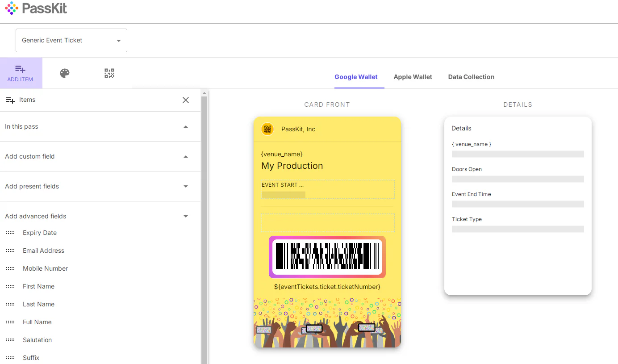Select the Add Item tool
Viewport: 618px width, 364px height.
tap(21, 73)
